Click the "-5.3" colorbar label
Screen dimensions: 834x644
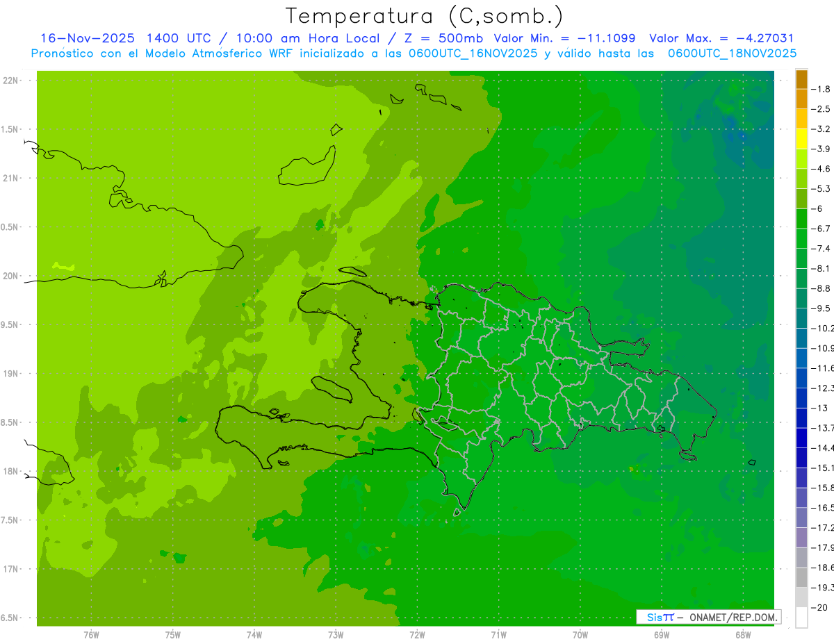(x=821, y=189)
